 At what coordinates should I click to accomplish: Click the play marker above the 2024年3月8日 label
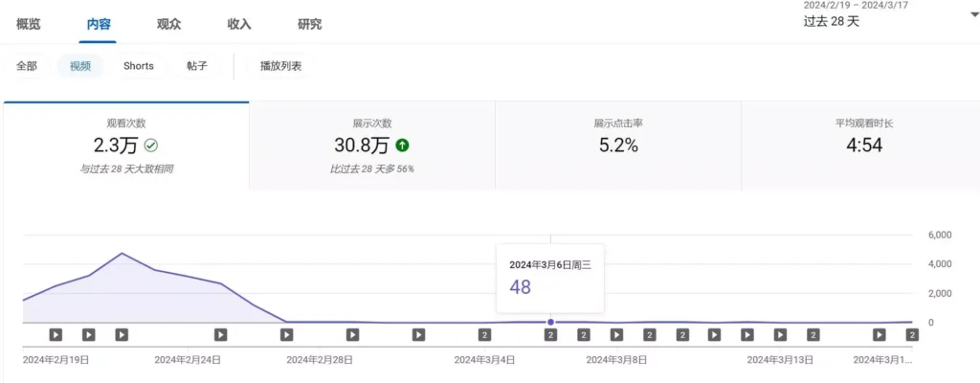pos(616,334)
